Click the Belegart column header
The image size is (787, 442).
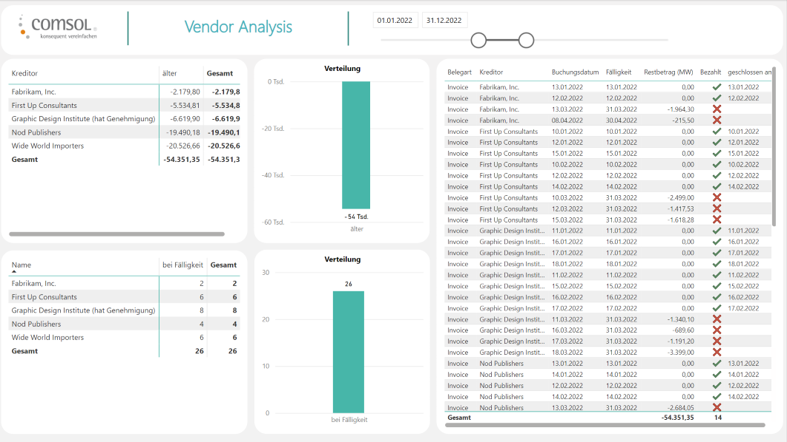(x=459, y=72)
